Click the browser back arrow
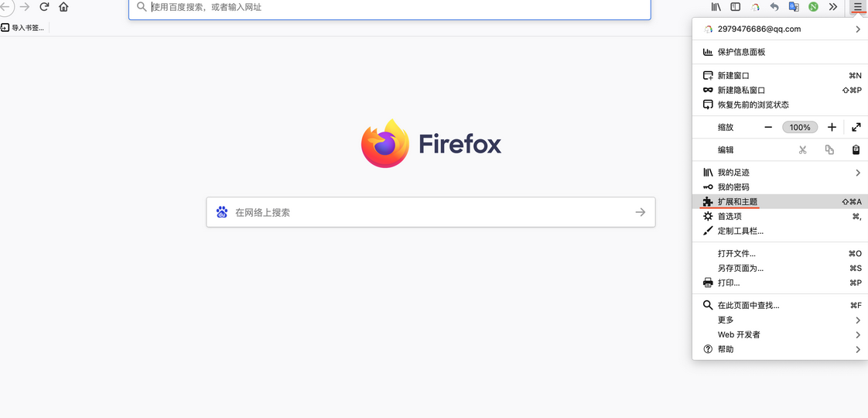 click(x=5, y=7)
